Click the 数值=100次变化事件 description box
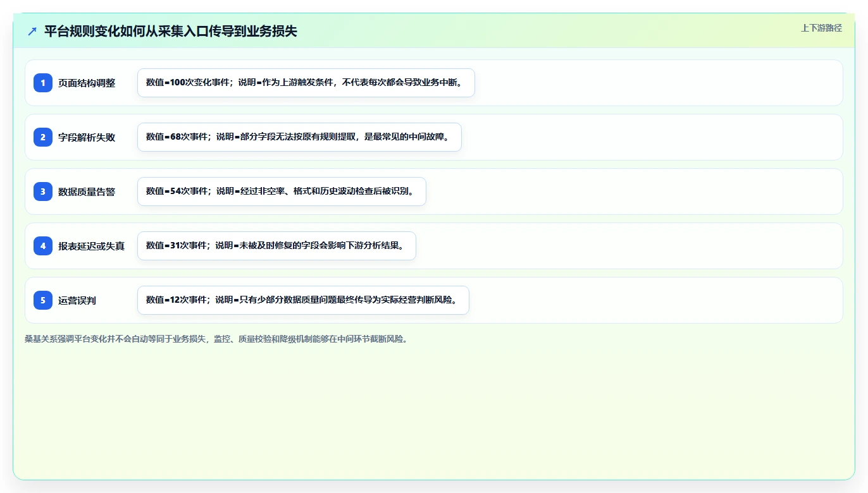 pyautogui.click(x=306, y=83)
